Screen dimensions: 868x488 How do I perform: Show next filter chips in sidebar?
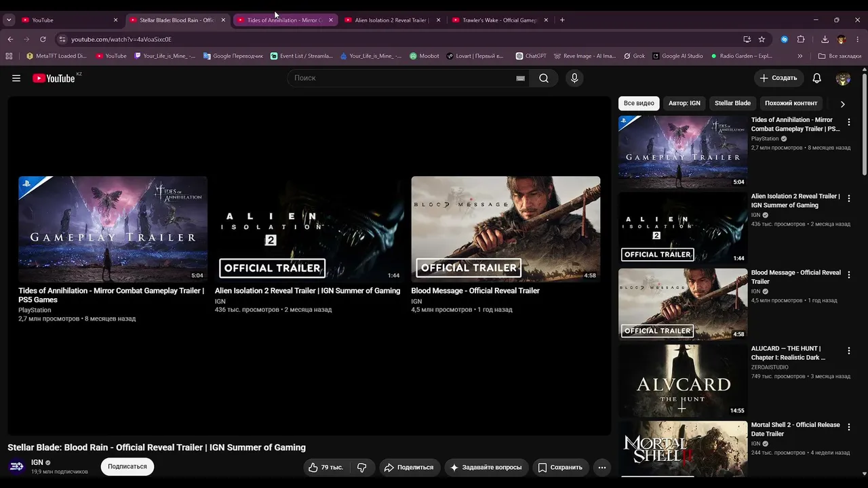tap(843, 104)
